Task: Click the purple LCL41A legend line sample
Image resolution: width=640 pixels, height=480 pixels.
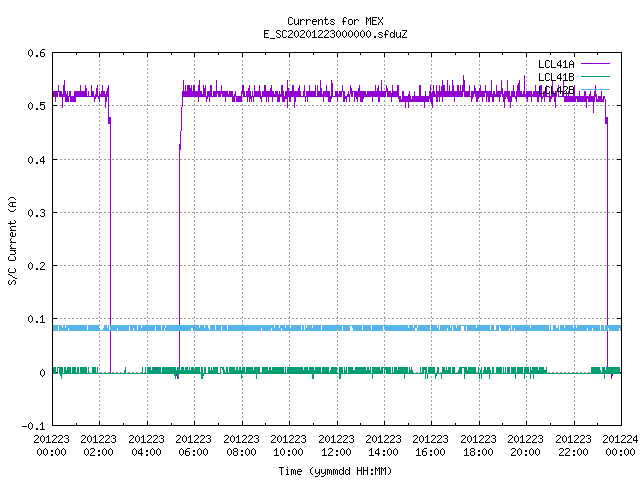Action: pos(595,64)
